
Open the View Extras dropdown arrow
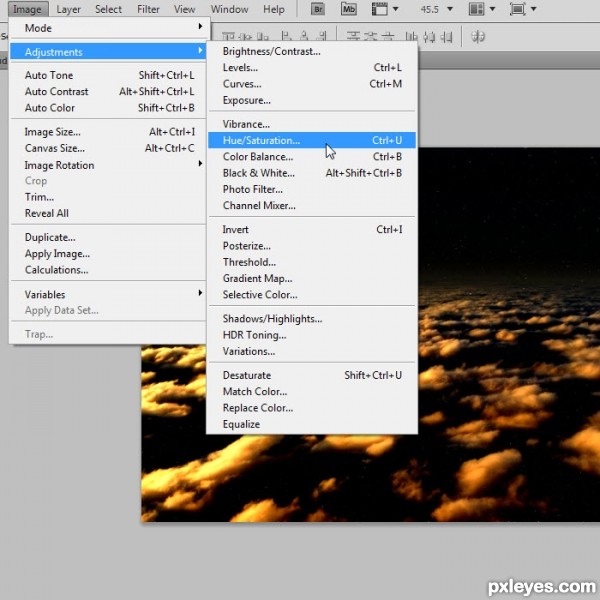(396, 9)
